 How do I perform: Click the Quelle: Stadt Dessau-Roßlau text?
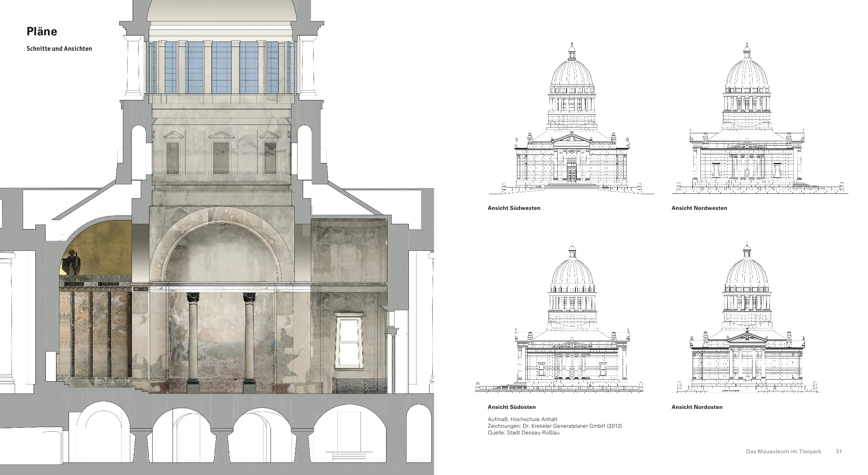(x=523, y=433)
